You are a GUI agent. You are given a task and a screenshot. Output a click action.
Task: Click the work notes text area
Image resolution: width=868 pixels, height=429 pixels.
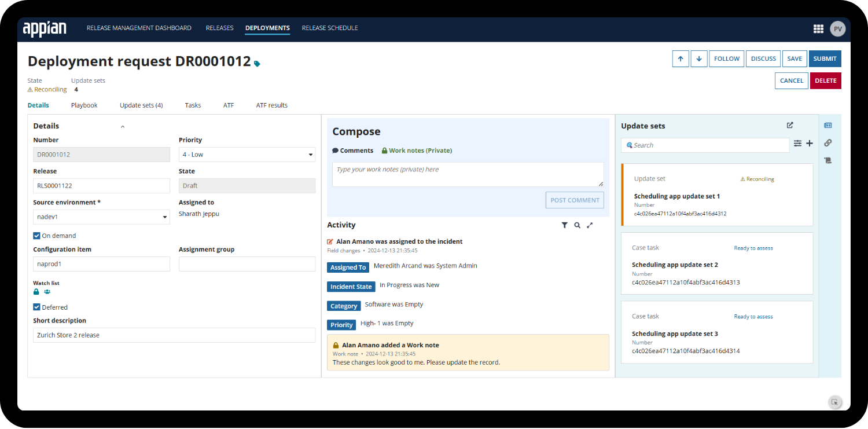tap(468, 174)
